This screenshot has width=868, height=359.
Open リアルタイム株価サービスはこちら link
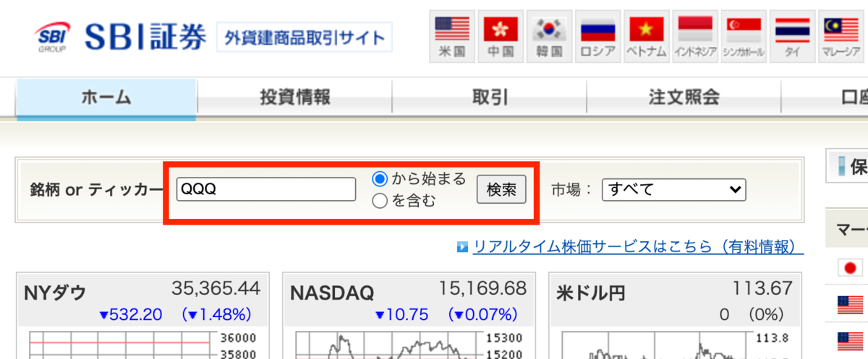coord(638,247)
